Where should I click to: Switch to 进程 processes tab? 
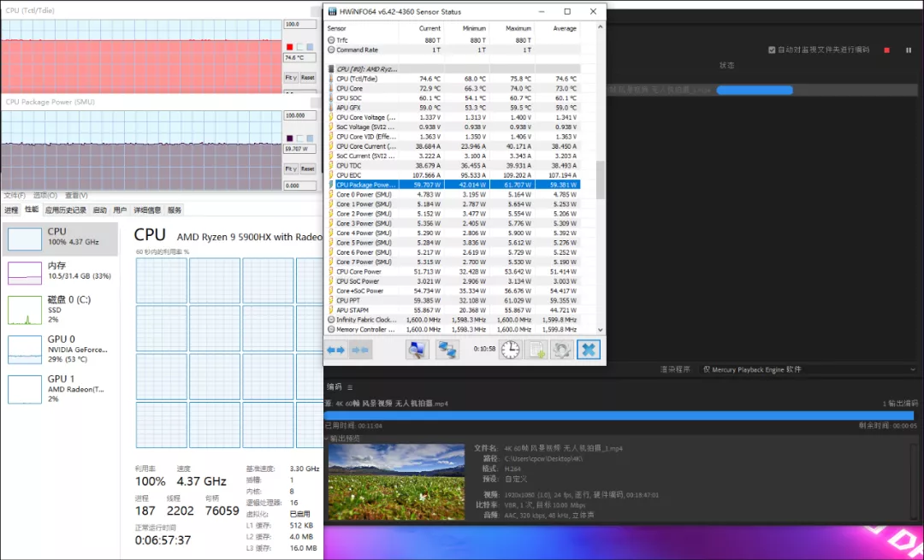click(x=11, y=209)
